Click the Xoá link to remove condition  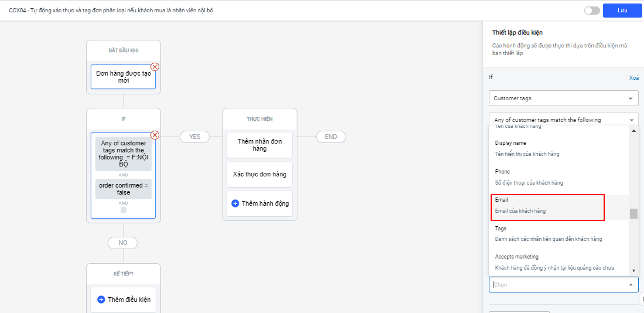[633, 77]
